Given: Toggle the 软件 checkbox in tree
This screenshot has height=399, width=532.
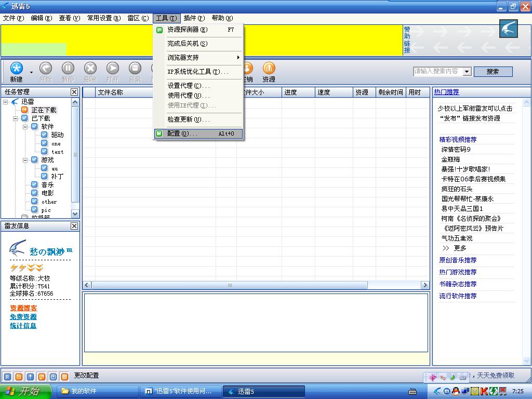Looking at the screenshot, I should [x=34, y=126].
